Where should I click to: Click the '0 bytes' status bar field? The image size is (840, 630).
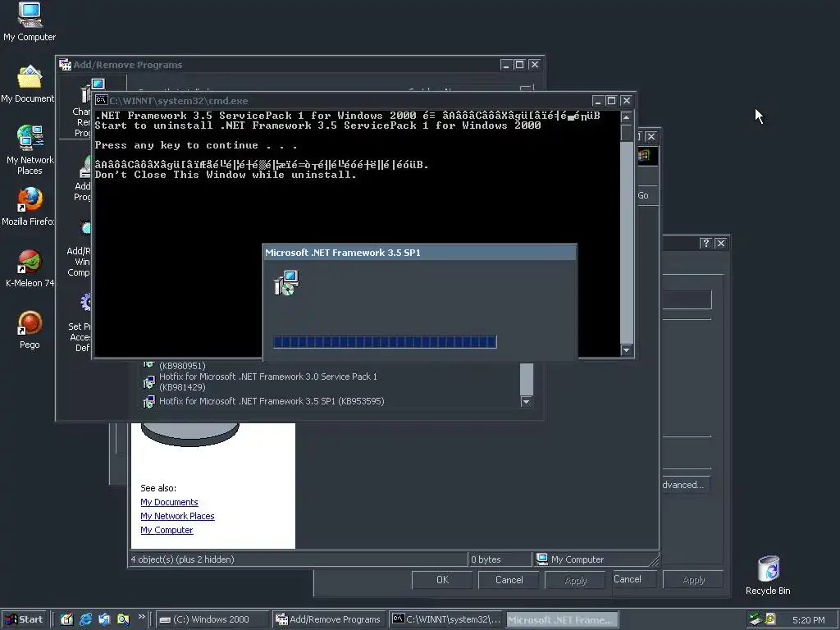pyautogui.click(x=500, y=559)
